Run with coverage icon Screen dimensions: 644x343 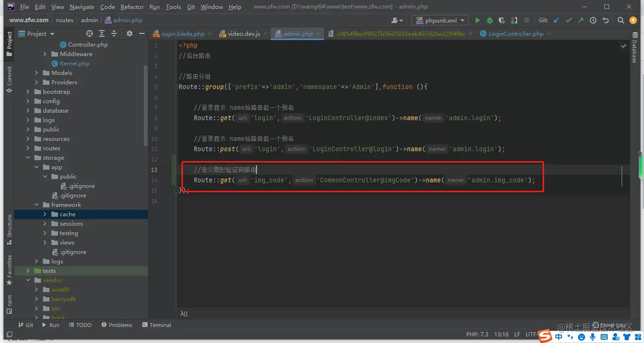click(502, 20)
